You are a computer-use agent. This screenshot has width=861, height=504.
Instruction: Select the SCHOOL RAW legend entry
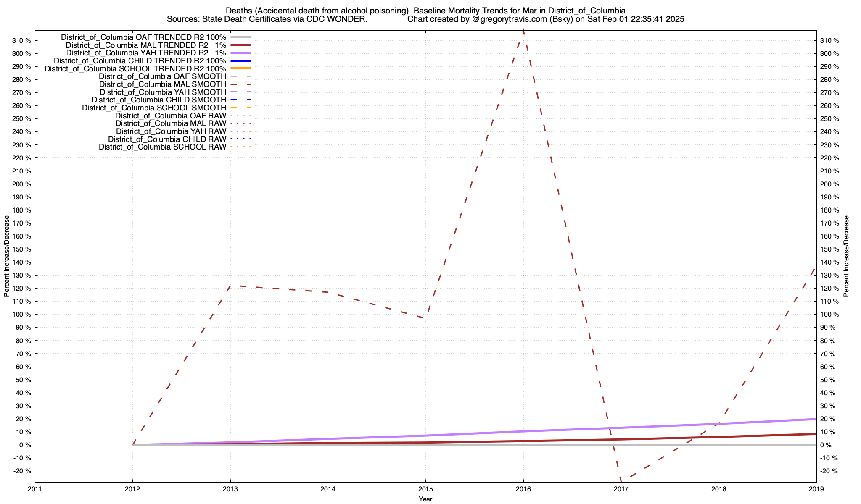162,147
